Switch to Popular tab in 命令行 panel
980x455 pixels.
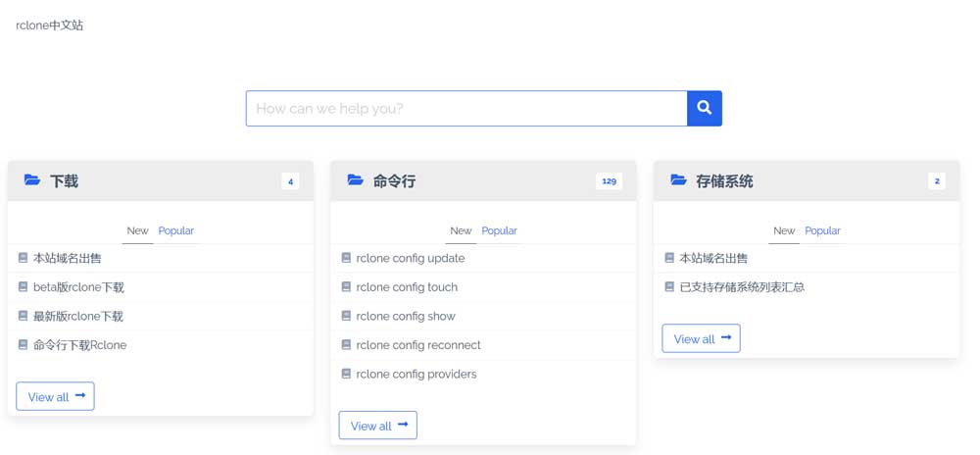499,230
